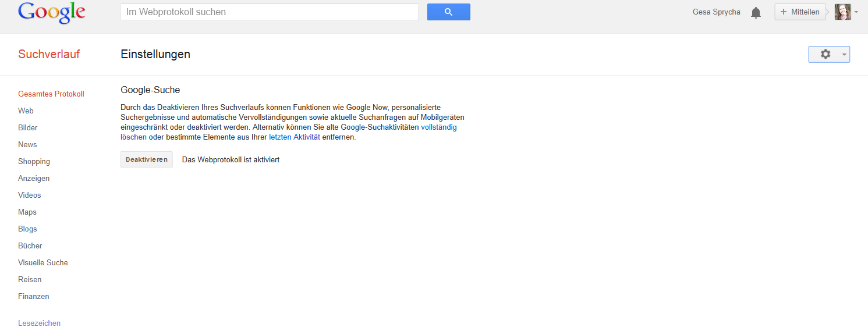Follow the 'vollständig löschen' link
The image size is (868, 331).
[439, 127]
